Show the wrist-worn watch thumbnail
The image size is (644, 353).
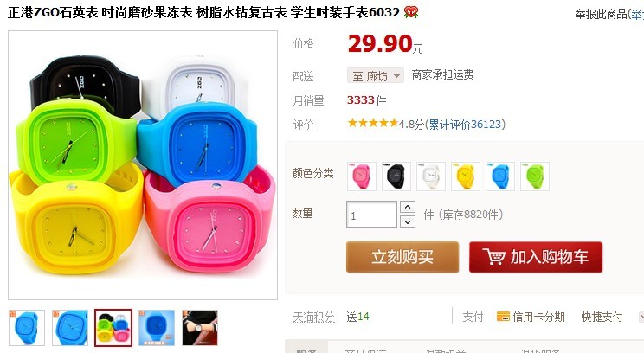[200, 328]
